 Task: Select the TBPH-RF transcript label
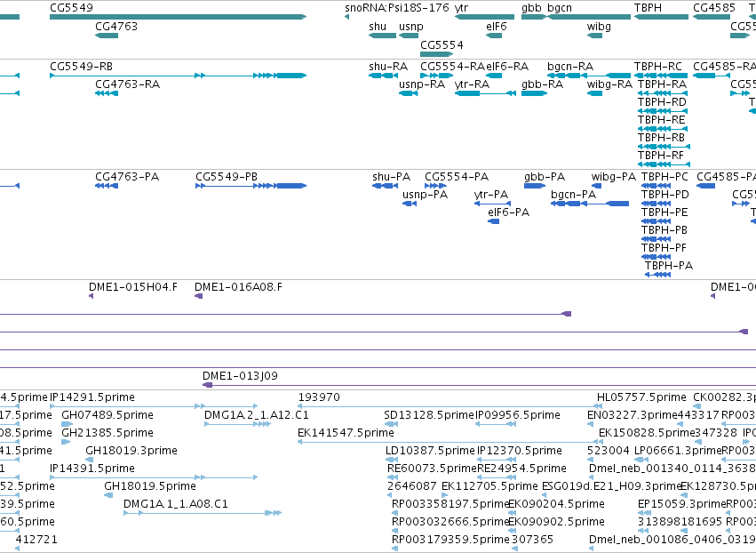click(x=661, y=156)
